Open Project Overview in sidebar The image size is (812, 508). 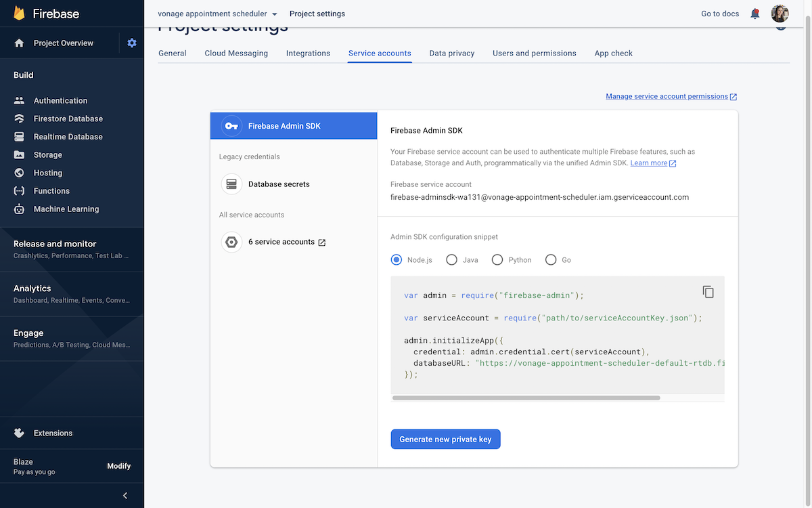click(64, 43)
